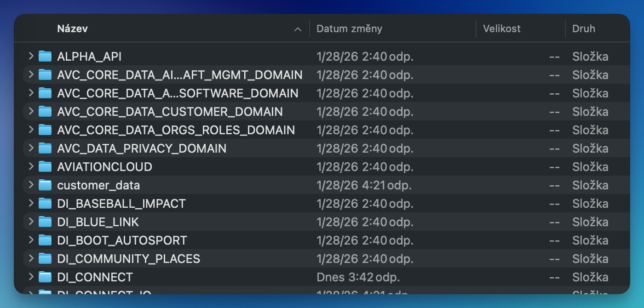Sort by the Název column header

72,29
